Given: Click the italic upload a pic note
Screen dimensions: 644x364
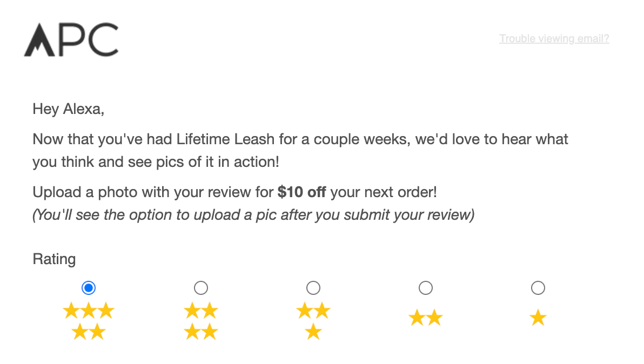Looking at the screenshot, I should click(x=253, y=215).
